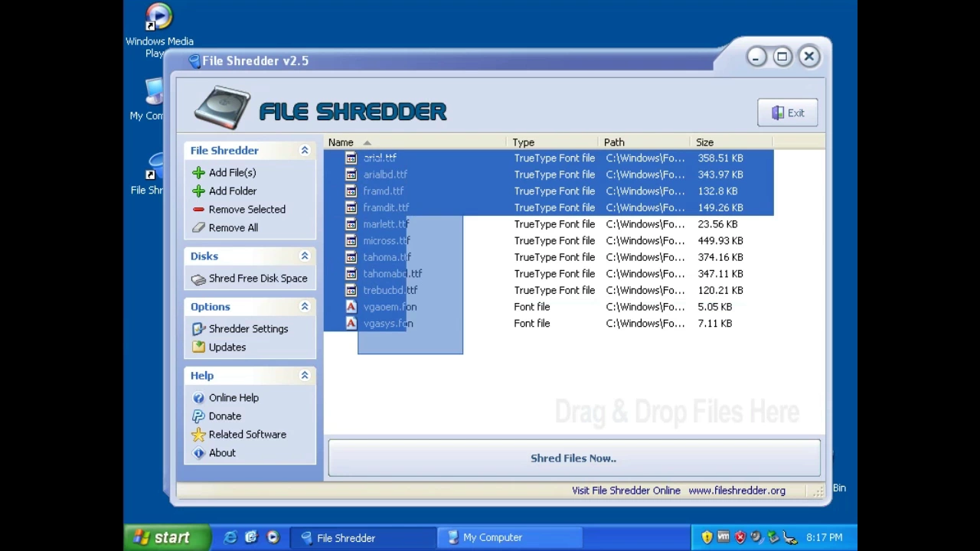Switch to My Computer taskbar window
This screenshot has height=551, width=980.
point(509,537)
